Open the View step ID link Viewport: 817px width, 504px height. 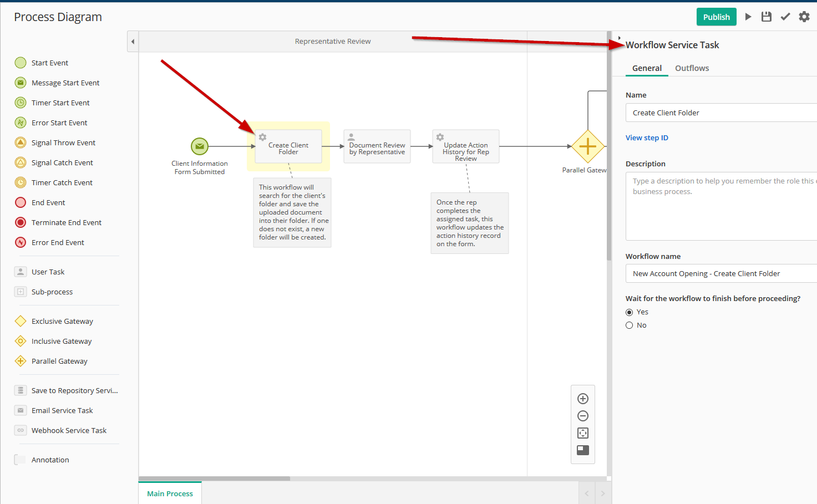647,138
